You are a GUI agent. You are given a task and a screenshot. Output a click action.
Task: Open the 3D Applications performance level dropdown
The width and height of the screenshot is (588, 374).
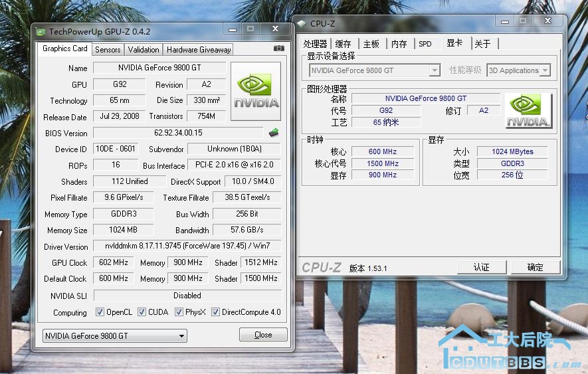[518, 70]
